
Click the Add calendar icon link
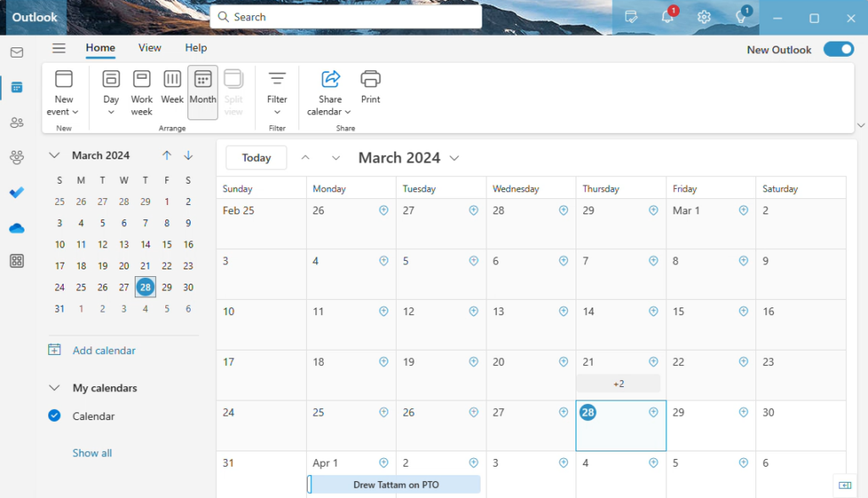92,351
